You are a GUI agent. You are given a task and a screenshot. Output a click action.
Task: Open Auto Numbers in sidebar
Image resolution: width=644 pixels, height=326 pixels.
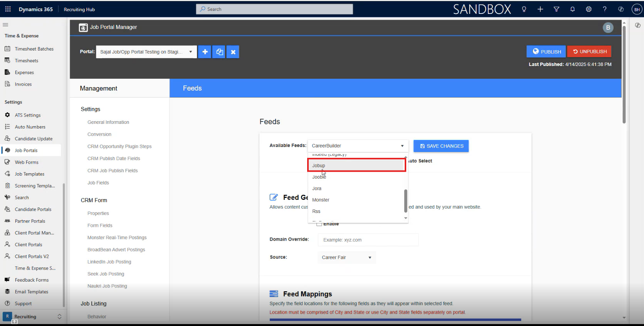coord(31,127)
